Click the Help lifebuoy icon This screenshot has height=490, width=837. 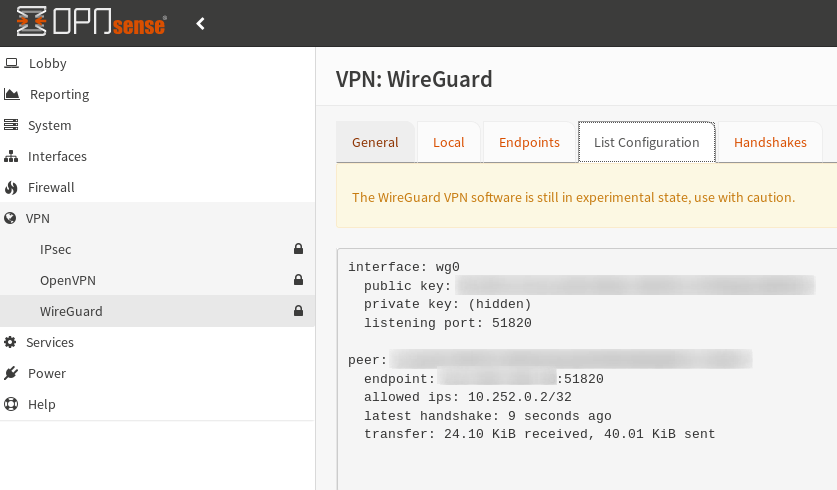pyautogui.click(x=11, y=404)
